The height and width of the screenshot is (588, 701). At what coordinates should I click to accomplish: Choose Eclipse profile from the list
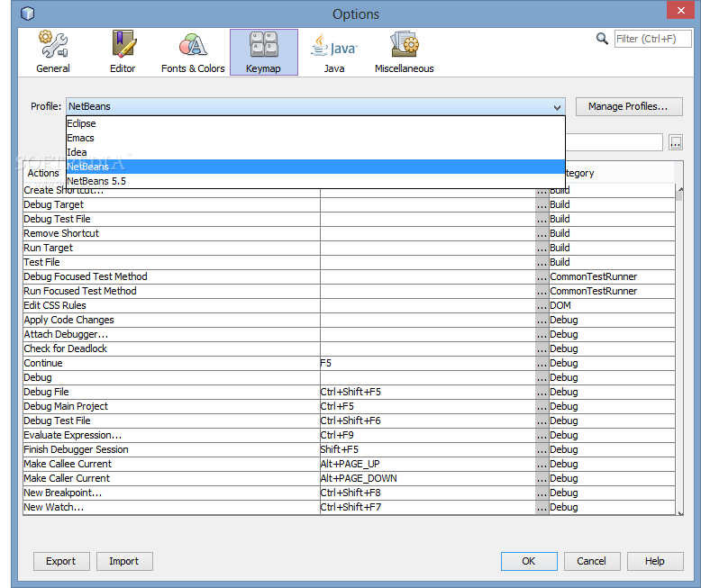click(x=315, y=123)
